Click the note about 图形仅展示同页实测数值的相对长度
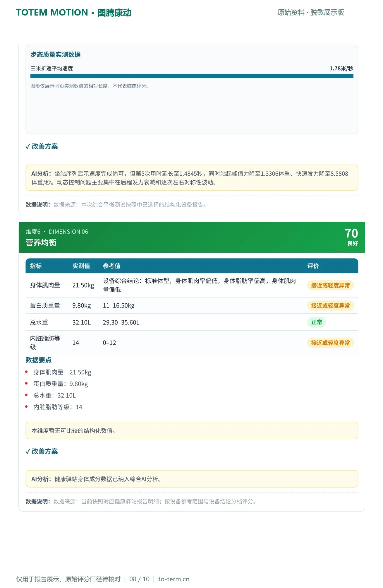Screen dimensions: 383x588 pos(90,86)
